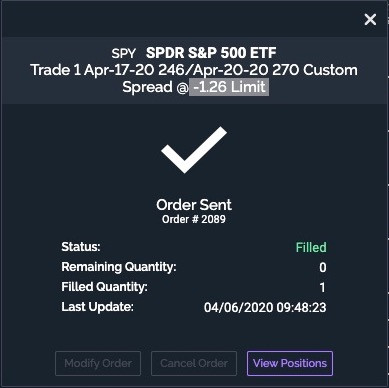Select the Order # 2089 text
This screenshot has height=388, width=389.
click(194, 219)
